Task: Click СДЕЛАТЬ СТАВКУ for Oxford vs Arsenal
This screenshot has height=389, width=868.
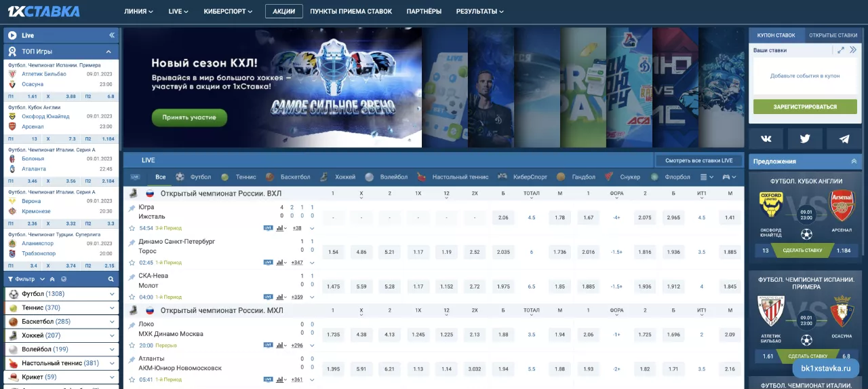Action: click(x=802, y=251)
